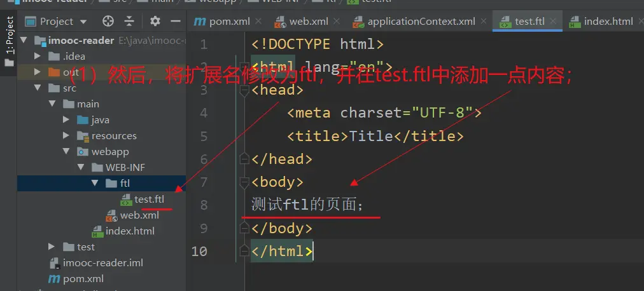Collapse the imooc-reader root node
This screenshot has width=644, height=291.
tap(24, 40)
